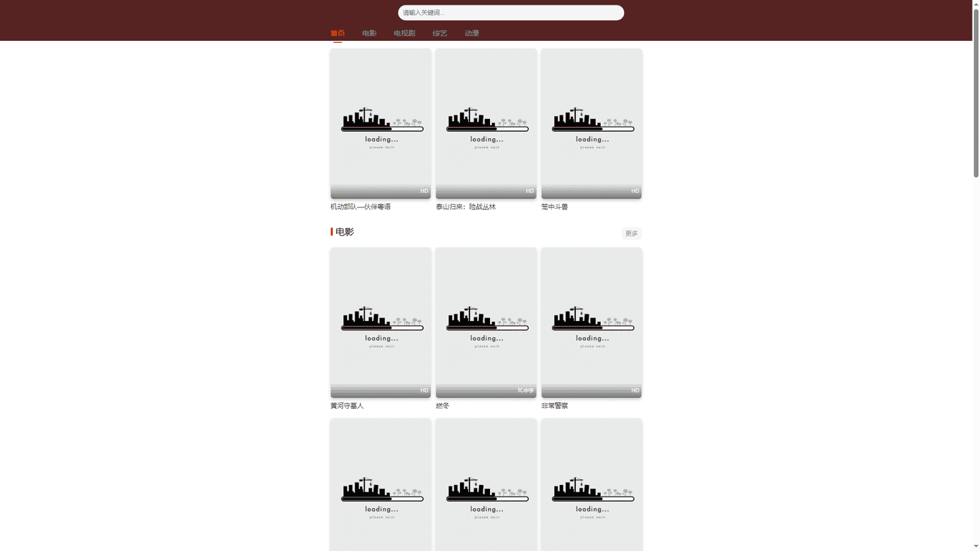
Task: Click the 电影 section heading
Action: [344, 232]
